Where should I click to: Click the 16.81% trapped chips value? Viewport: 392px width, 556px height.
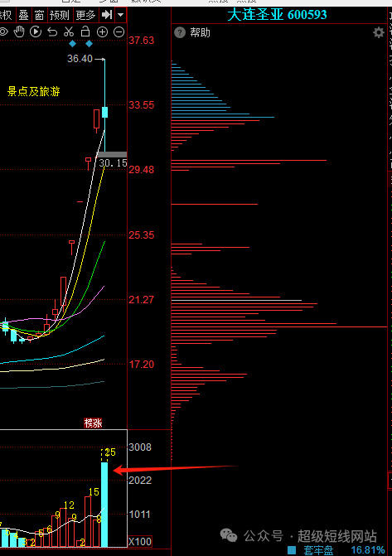(368, 550)
